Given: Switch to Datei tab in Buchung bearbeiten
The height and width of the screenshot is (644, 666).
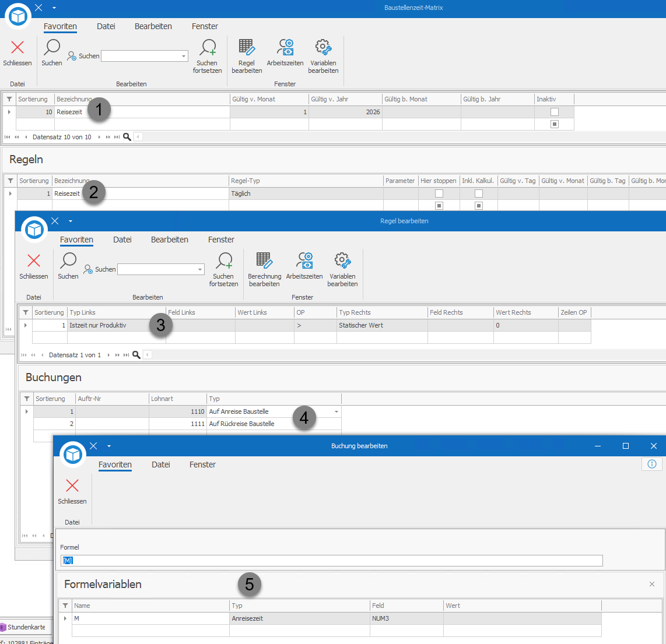Looking at the screenshot, I should point(161,464).
